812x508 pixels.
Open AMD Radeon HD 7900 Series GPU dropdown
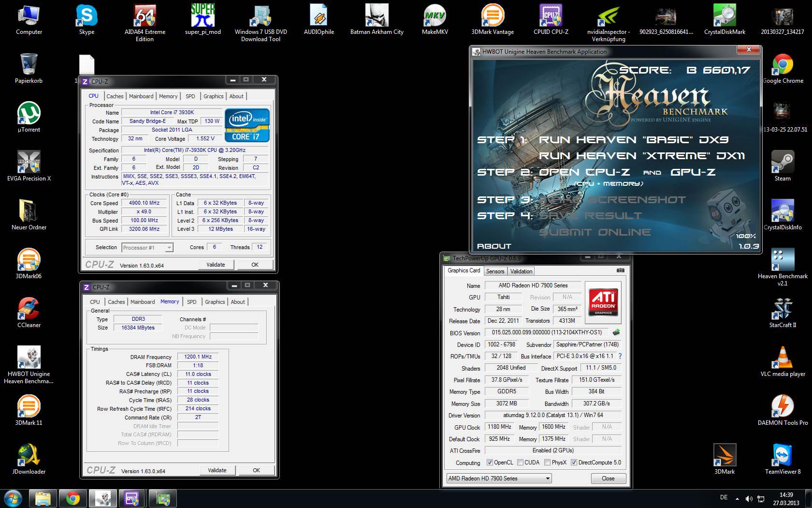(x=499, y=478)
